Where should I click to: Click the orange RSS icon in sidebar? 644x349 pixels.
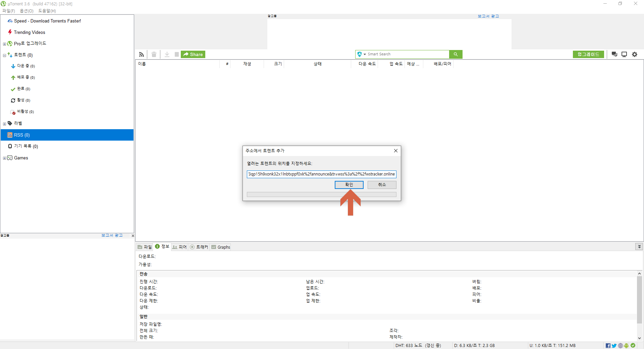click(x=10, y=135)
